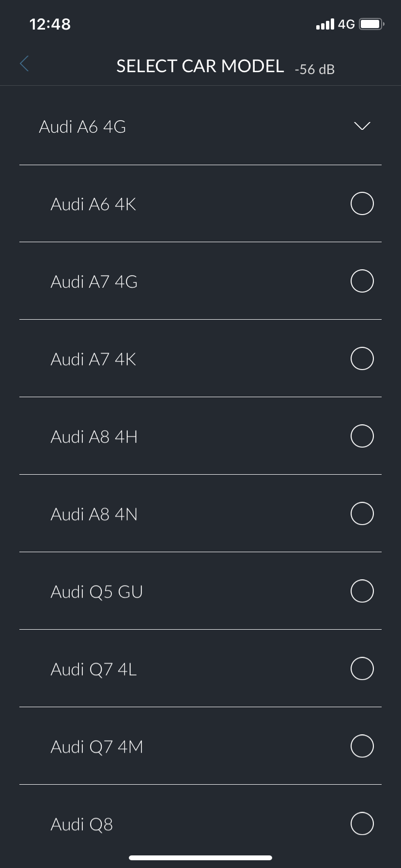Image resolution: width=401 pixels, height=868 pixels.
Task: Open the Audi A6 4G dropdown header
Action: pos(82,127)
